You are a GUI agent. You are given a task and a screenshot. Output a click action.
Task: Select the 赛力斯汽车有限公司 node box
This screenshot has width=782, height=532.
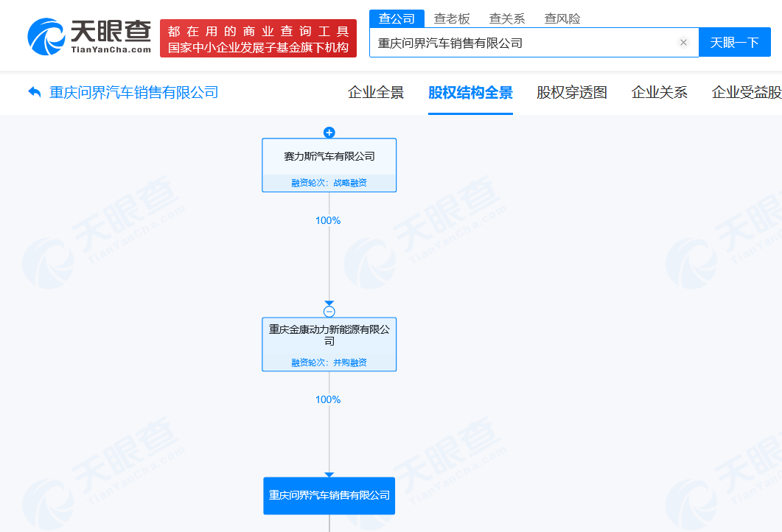329,155
